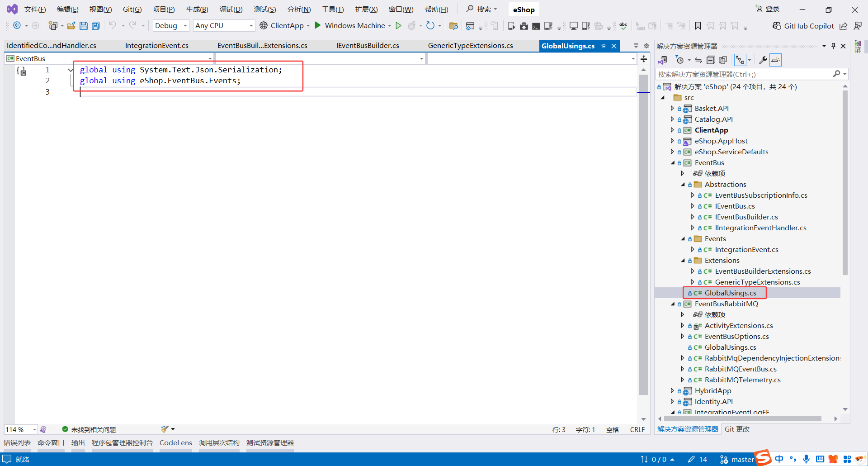Switch to the IntegrationEvent.cs tab
This screenshot has width=868, height=466.
157,46
